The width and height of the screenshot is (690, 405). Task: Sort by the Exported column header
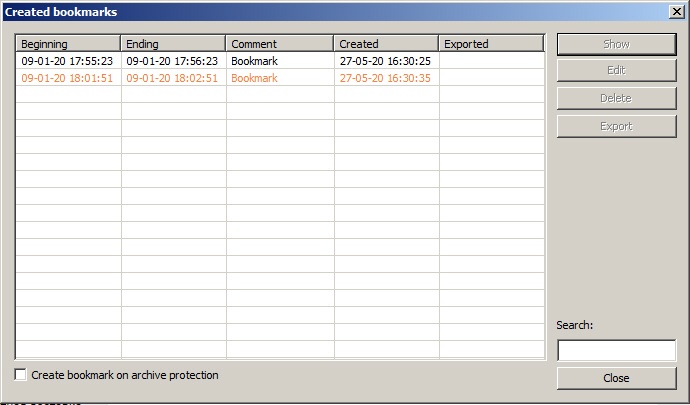tap(492, 44)
